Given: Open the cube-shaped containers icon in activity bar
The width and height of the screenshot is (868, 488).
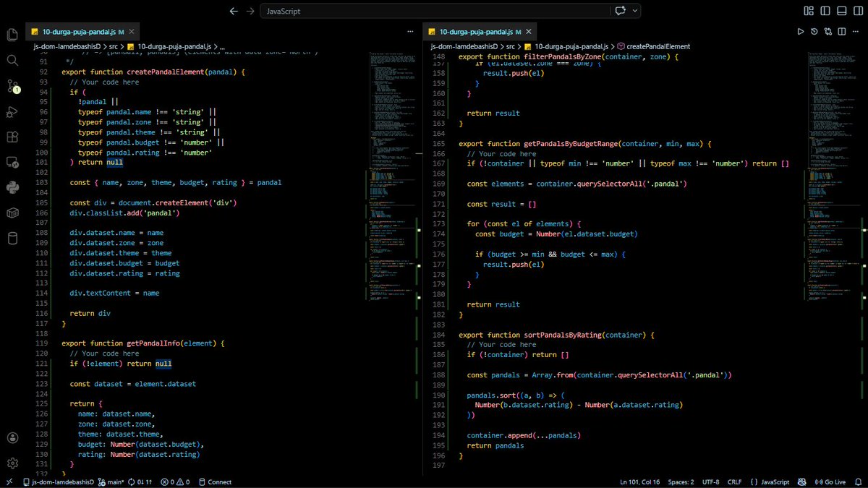Looking at the screenshot, I should [x=12, y=213].
